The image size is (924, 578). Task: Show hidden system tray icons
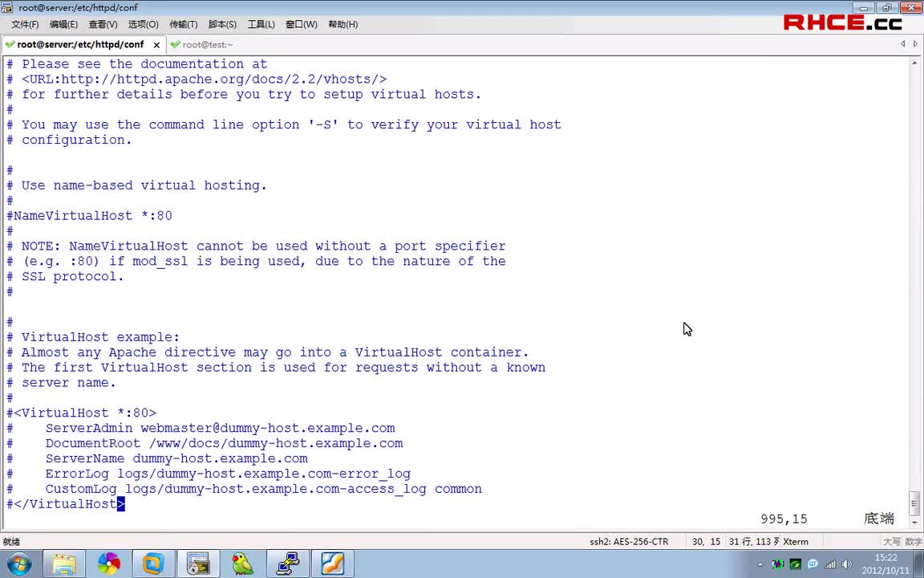point(760,564)
